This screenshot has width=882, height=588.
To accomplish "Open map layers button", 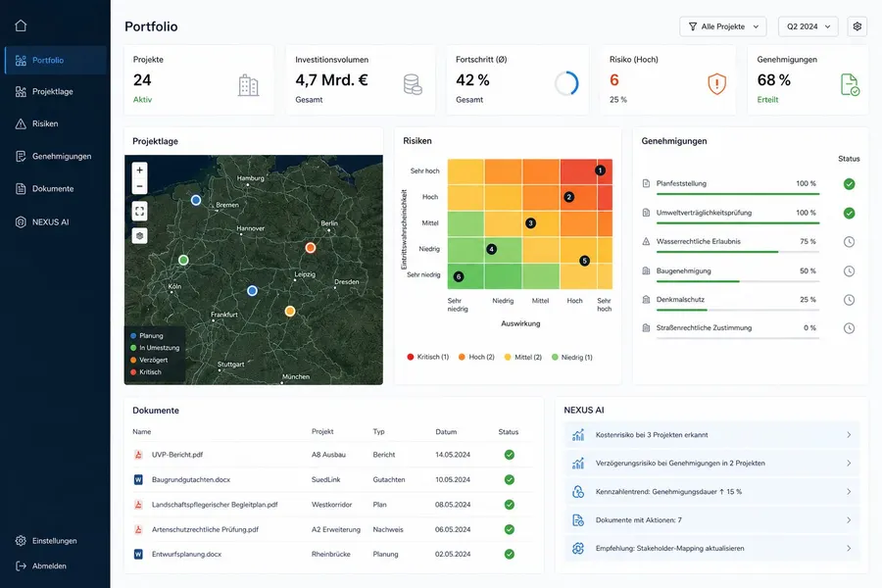I will [x=139, y=235].
